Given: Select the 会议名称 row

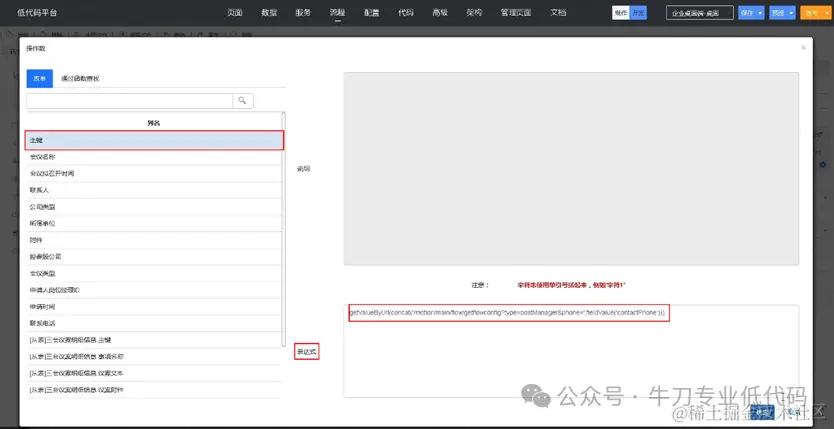Looking at the screenshot, I should pos(154,157).
